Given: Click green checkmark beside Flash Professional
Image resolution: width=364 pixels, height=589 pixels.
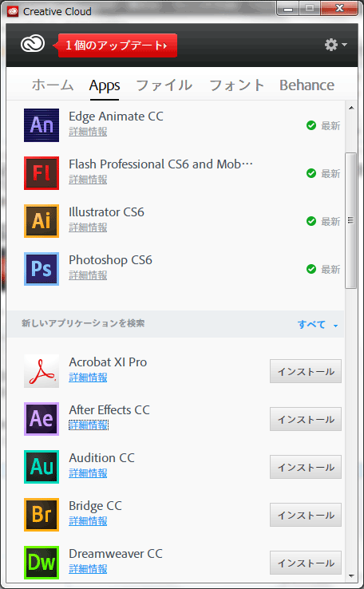Looking at the screenshot, I should click(x=311, y=173).
